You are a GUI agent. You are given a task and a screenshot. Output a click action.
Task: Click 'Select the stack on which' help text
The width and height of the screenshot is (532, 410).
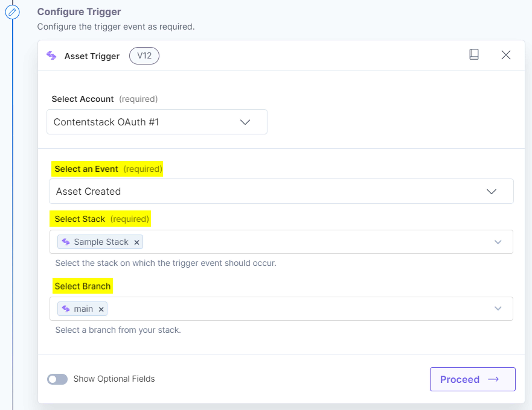pos(166,263)
